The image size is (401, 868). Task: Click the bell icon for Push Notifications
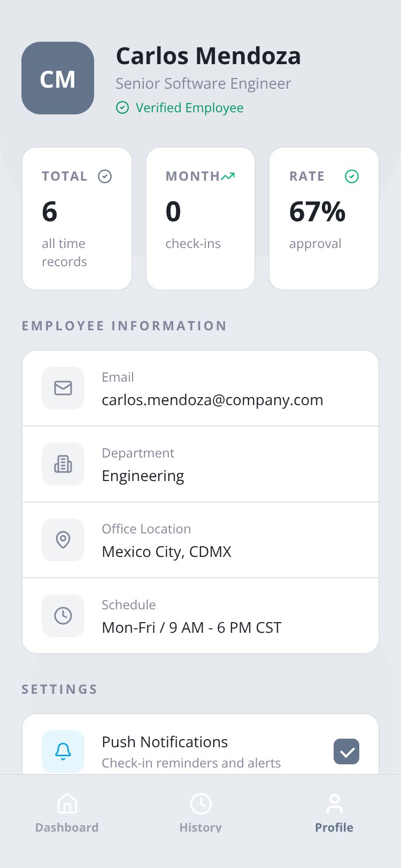pos(63,751)
